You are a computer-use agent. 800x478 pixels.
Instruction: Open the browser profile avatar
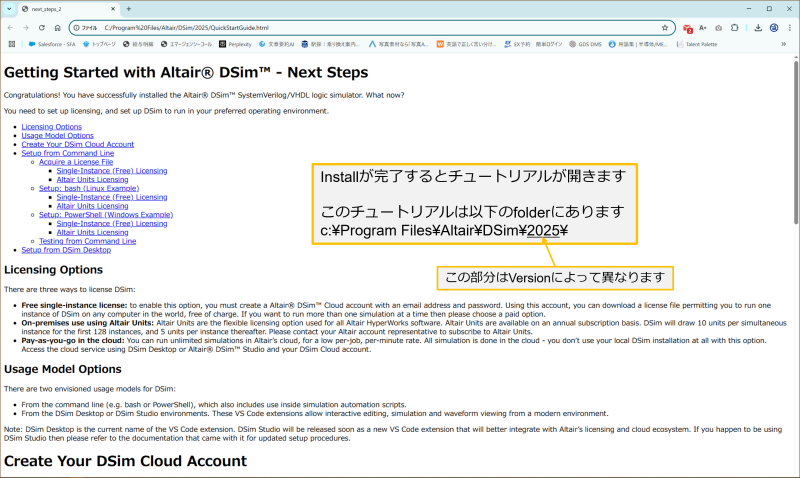click(x=773, y=28)
